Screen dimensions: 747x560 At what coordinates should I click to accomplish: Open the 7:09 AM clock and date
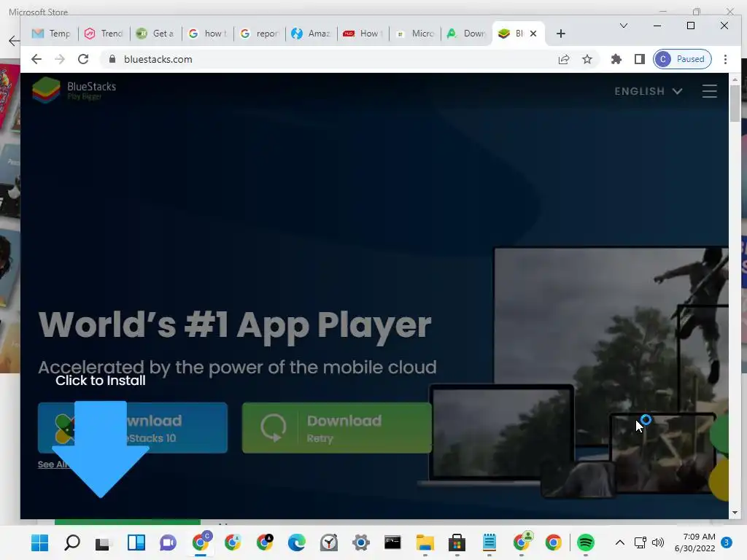click(694, 542)
